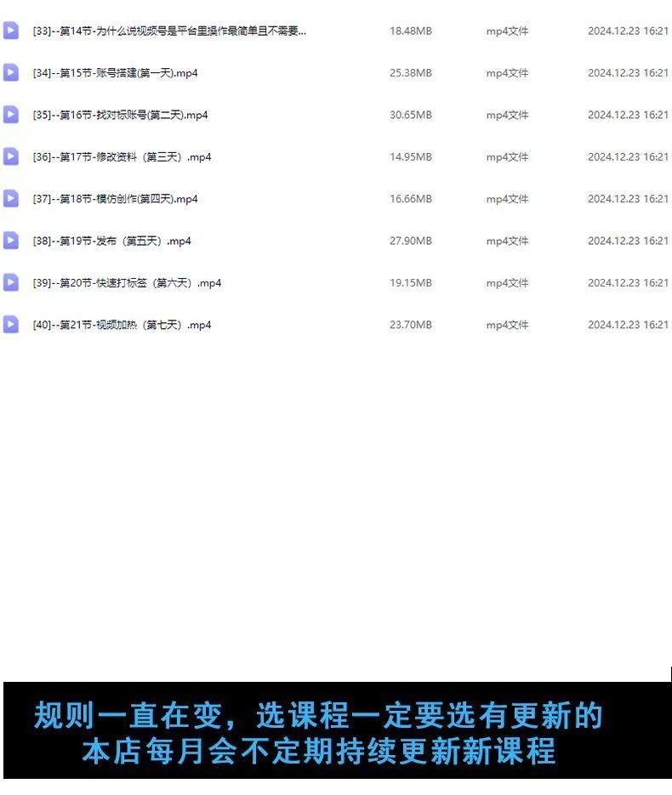Open file [36]--第17节-修改资料（第三天）.mp4
This screenshot has width=672, height=795.
click(x=122, y=157)
